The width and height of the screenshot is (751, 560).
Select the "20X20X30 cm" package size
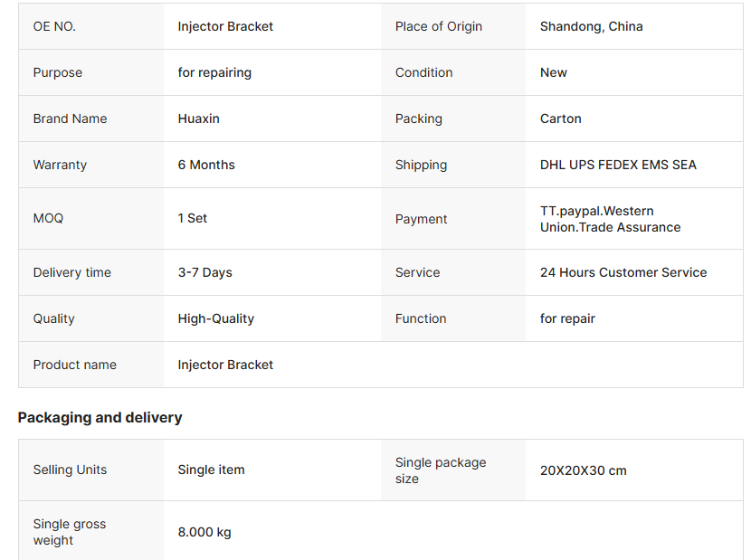[x=583, y=470]
